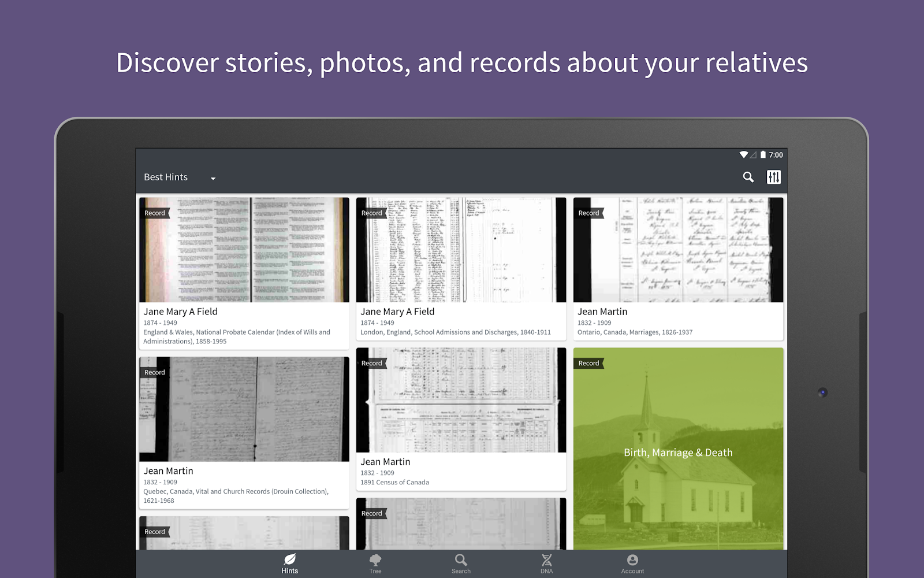Screen dimensions: 924x578
Task: Open Jean Martin 1891 Census of Canada image
Action: click(x=461, y=400)
